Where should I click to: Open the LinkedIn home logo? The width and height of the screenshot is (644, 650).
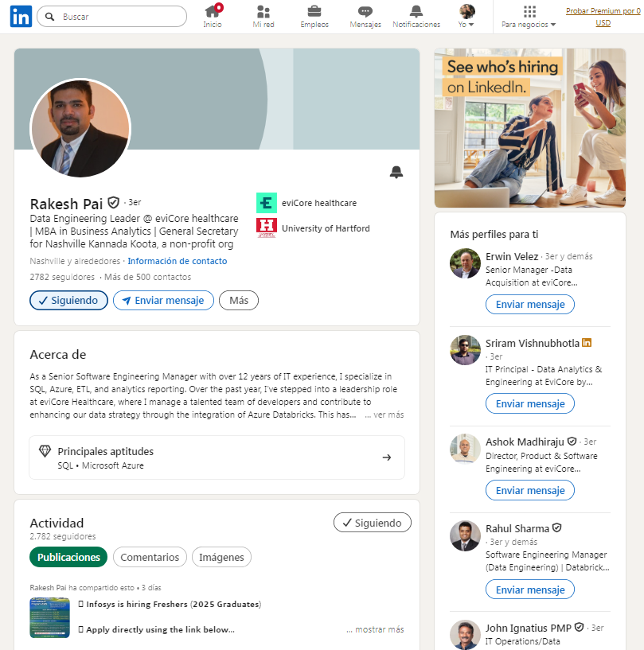pyautogui.click(x=21, y=17)
